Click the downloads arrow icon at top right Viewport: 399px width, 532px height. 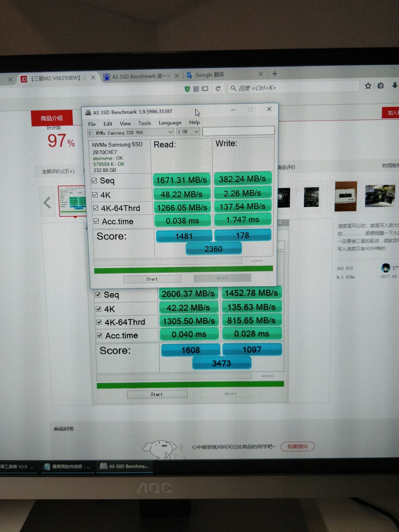click(394, 86)
